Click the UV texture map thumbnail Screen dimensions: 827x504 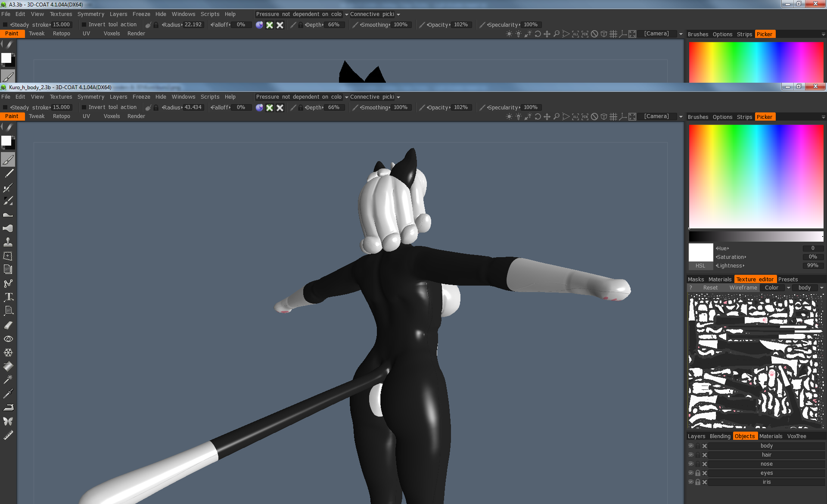pyautogui.click(x=756, y=361)
